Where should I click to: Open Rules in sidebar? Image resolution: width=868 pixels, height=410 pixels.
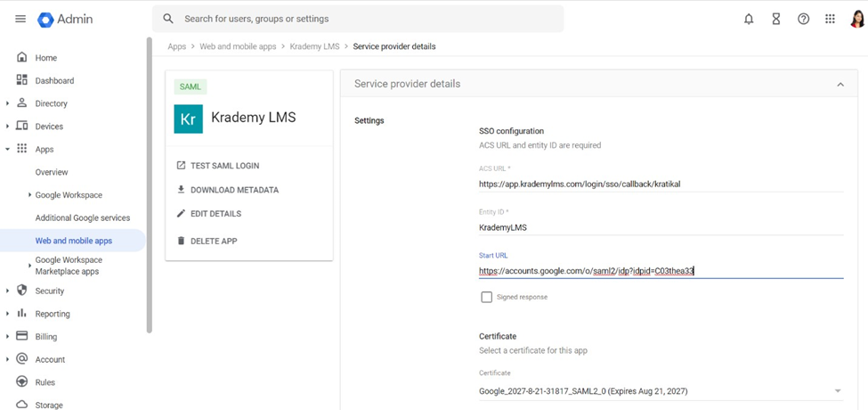pos(45,382)
